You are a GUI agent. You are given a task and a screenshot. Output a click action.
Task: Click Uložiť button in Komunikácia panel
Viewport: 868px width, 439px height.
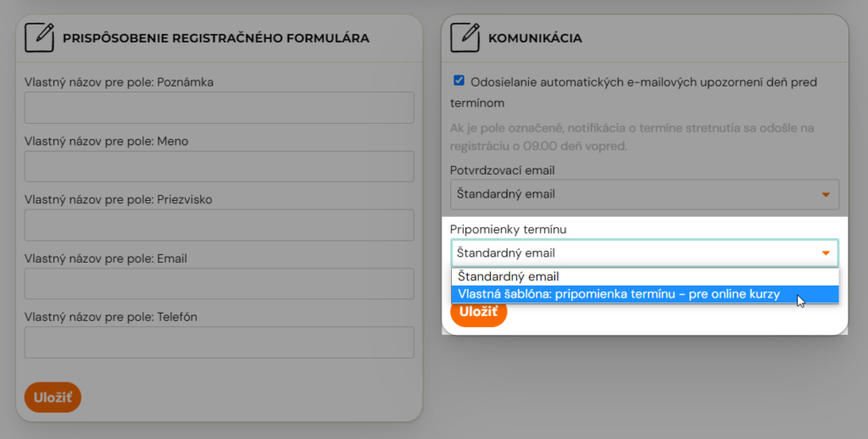tap(478, 312)
